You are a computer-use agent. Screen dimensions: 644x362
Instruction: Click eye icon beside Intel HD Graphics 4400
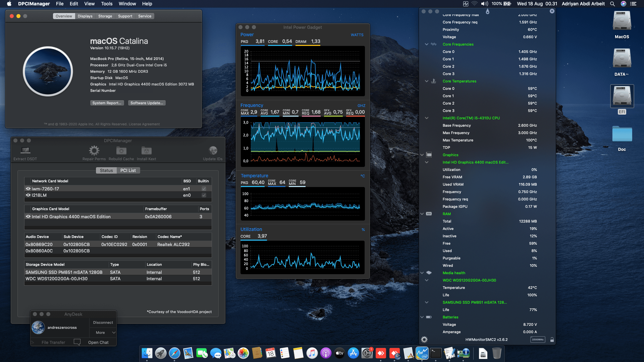[28, 217]
